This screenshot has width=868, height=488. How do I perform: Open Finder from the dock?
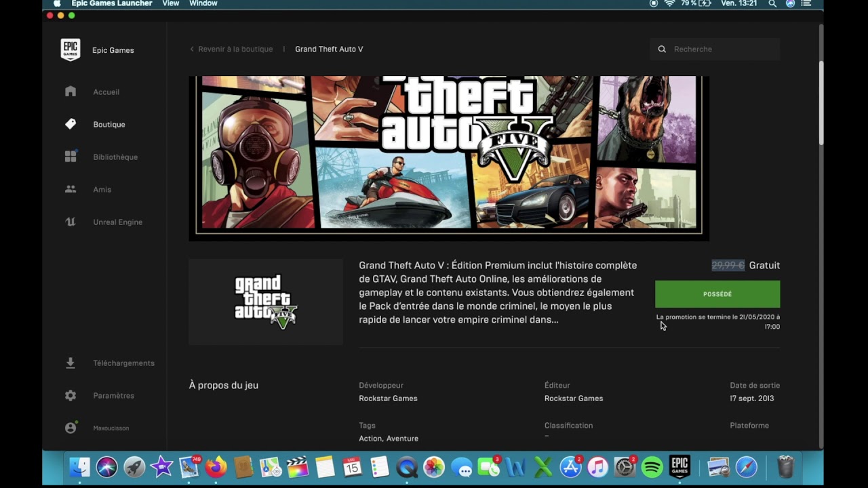[x=80, y=467]
